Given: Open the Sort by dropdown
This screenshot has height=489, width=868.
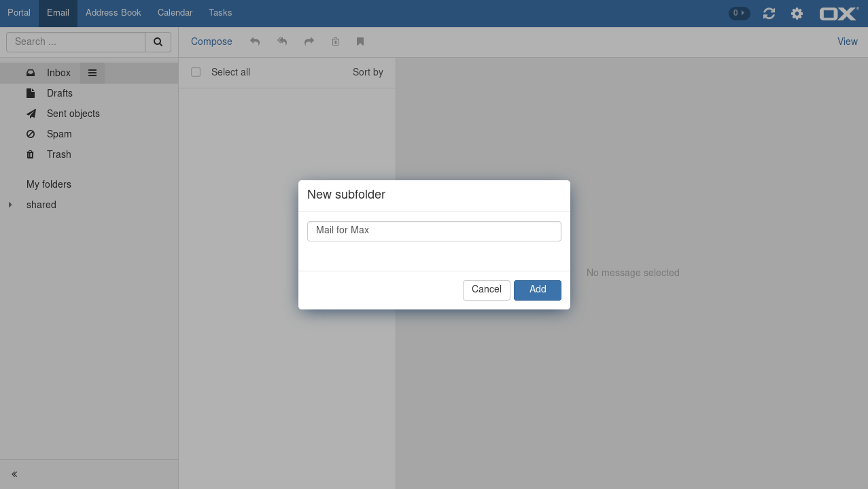Looking at the screenshot, I should pos(368,72).
